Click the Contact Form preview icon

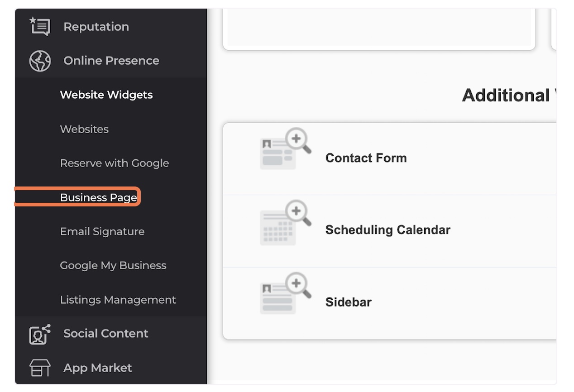[285, 148]
